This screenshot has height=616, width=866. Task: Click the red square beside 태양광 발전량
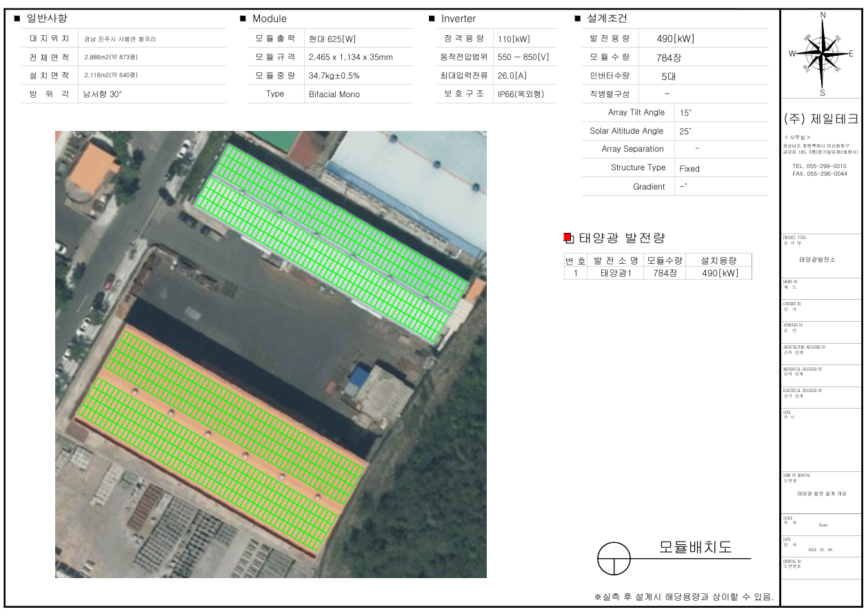pos(567,238)
